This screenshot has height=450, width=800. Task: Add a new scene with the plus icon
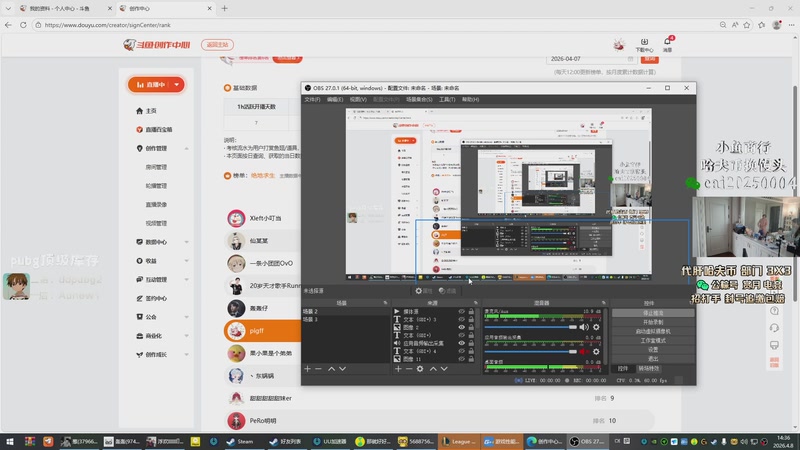[307, 368]
